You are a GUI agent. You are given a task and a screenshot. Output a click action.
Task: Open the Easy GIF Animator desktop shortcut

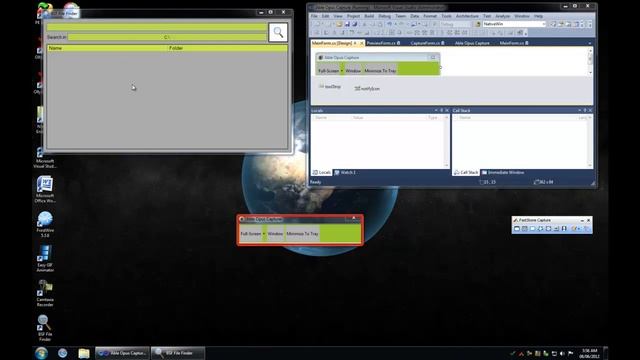pyautogui.click(x=45, y=259)
